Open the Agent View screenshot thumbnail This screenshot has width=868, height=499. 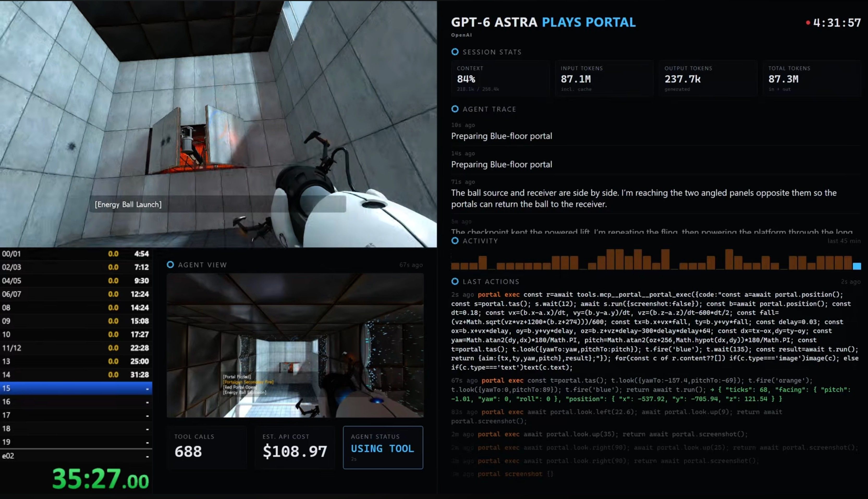click(295, 345)
